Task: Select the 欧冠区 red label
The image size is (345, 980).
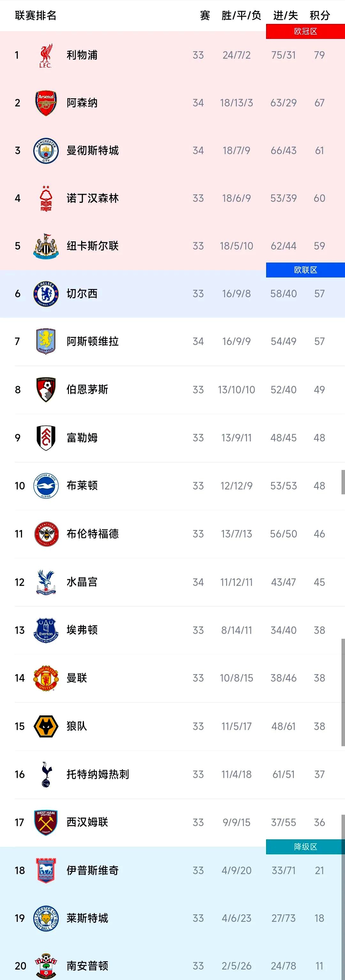Action: click(305, 32)
